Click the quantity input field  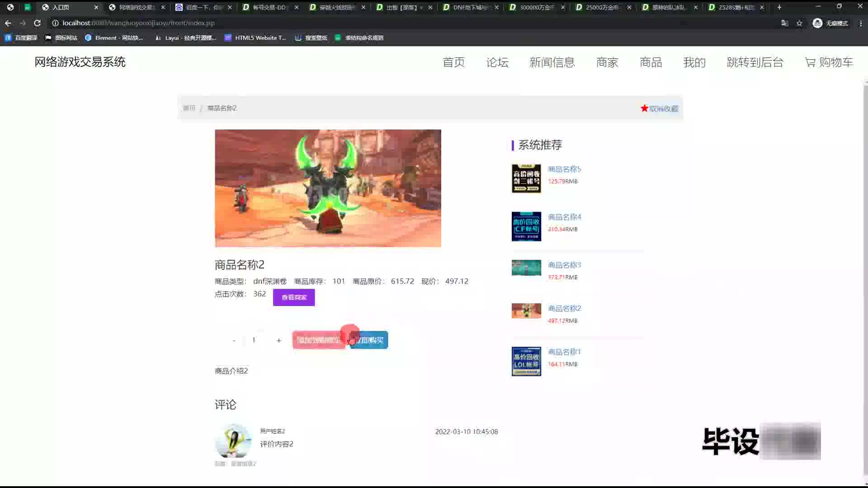pyautogui.click(x=255, y=340)
